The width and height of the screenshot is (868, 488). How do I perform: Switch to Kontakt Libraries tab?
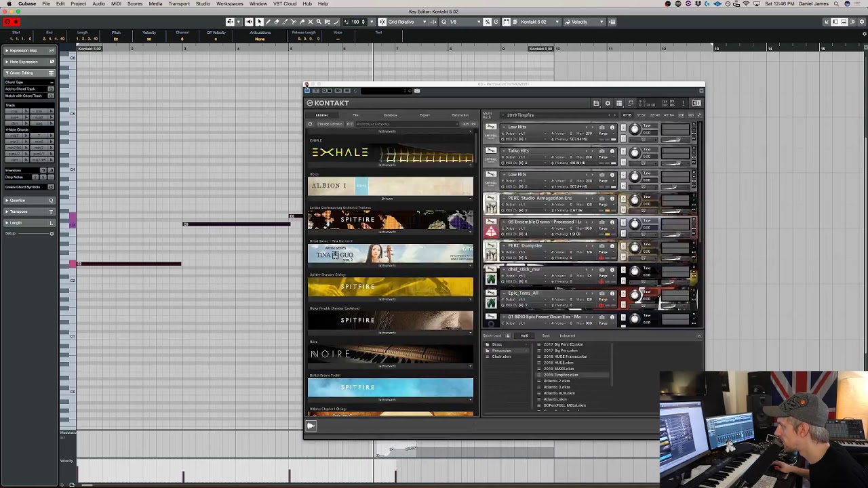[x=322, y=115]
